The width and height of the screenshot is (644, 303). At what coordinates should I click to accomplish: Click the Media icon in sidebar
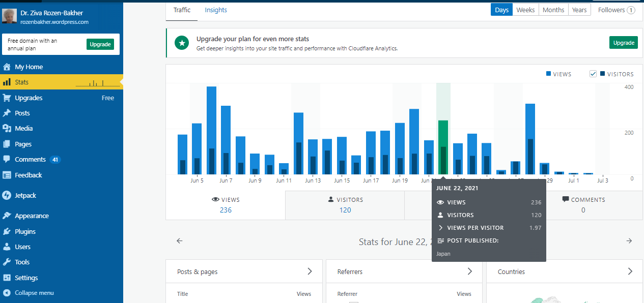coord(7,128)
